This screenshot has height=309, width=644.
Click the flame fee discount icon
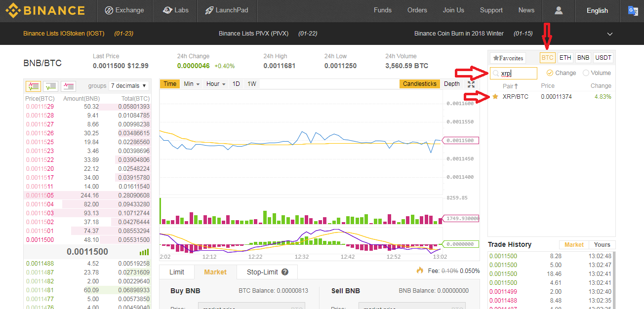[420, 270]
